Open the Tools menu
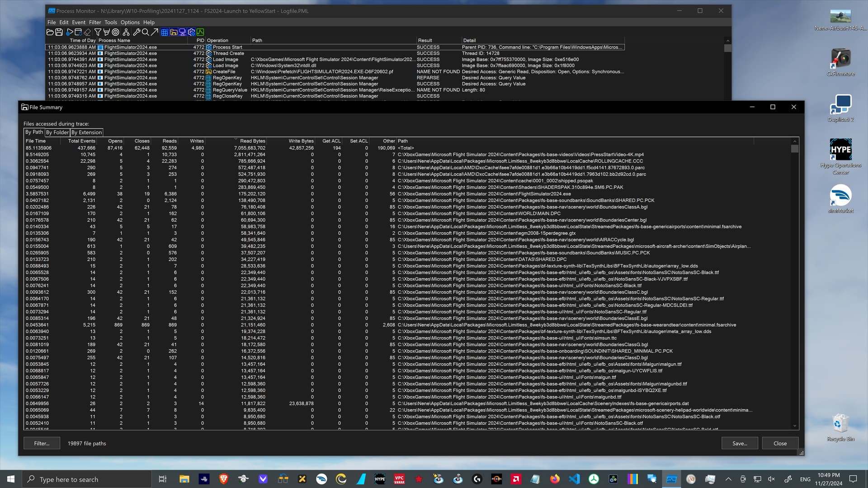Screen dimensions: 868x488 [x=111, y=22]
